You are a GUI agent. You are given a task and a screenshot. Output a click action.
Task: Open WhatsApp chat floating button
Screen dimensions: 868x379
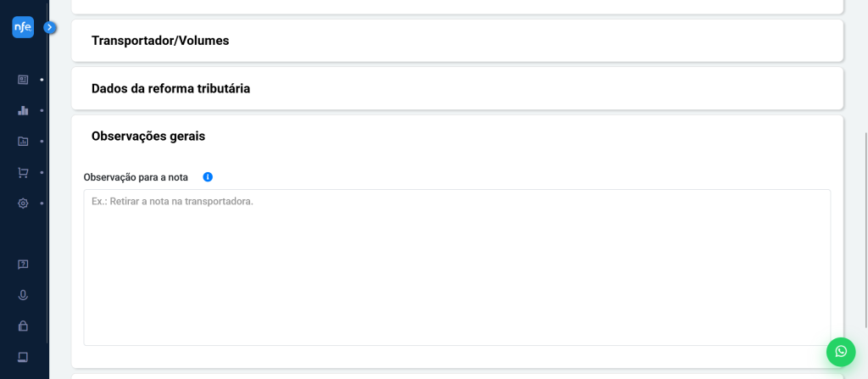[840, 351]
